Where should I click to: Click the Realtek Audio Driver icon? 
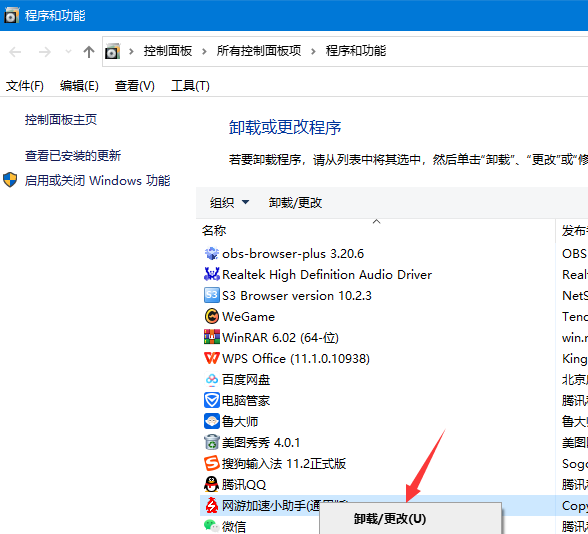tap(212, 274)
